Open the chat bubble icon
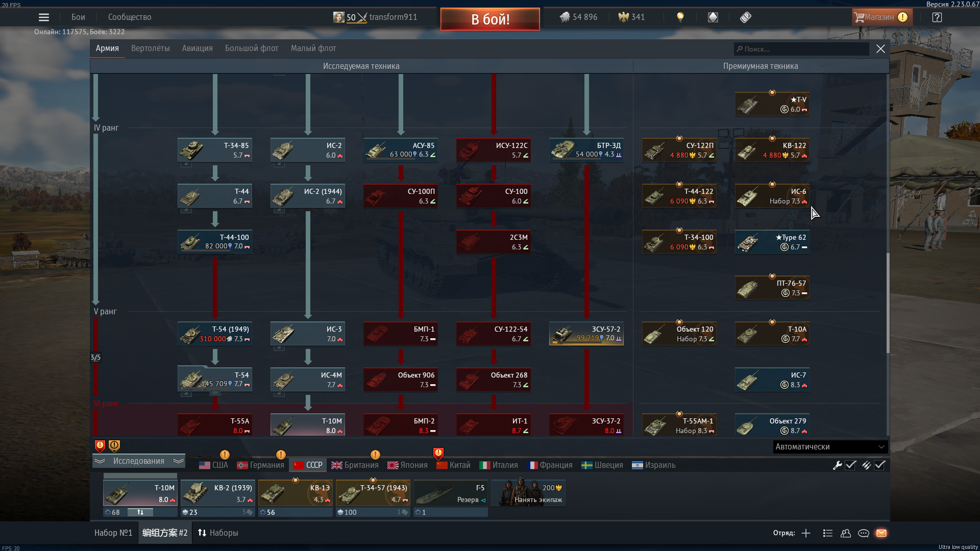This screenshot has width=980, height=551. (x=864, y=533)
